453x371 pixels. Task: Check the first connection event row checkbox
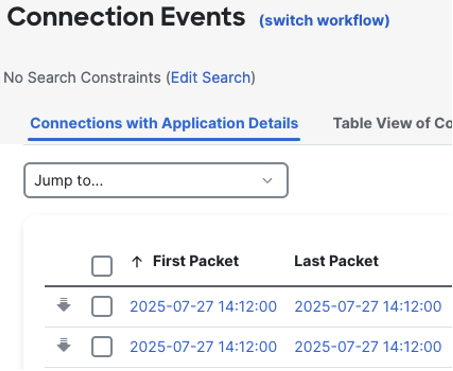click(x=102, y=306)
